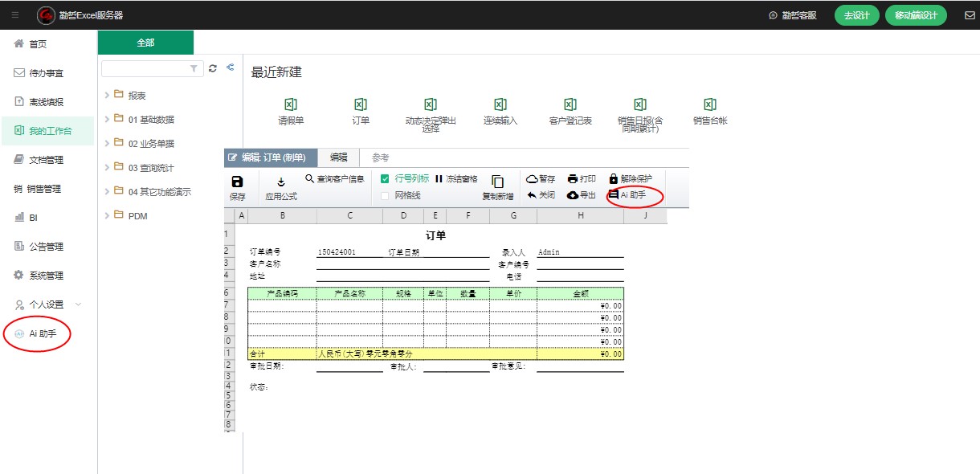The height and width of the screenshot is (474, 980).
Task: Switch to the 参考 tab
Action: 380,157
